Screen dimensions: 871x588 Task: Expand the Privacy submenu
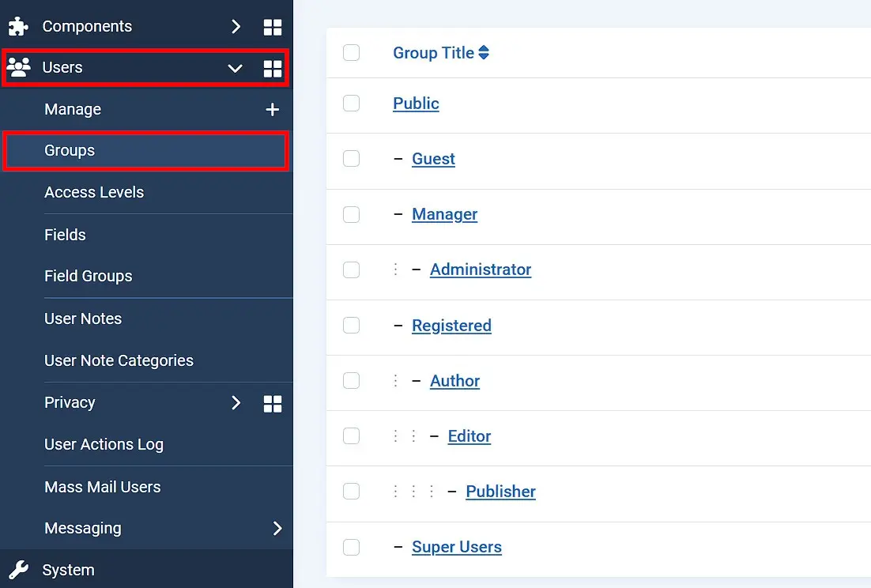235,403
